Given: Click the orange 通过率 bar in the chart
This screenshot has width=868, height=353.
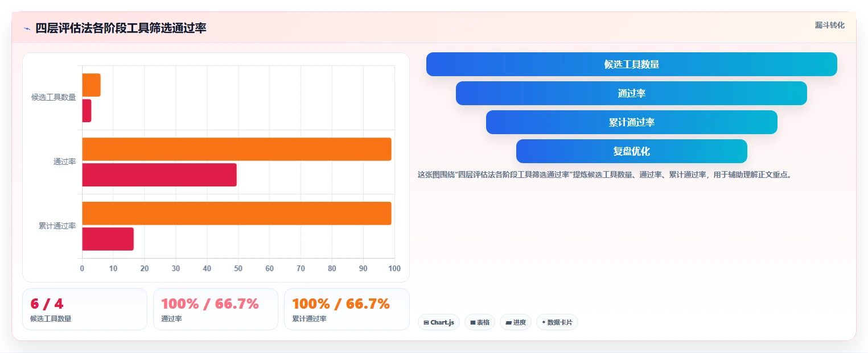Looking at the screenshot, I should tap(237, 149).
